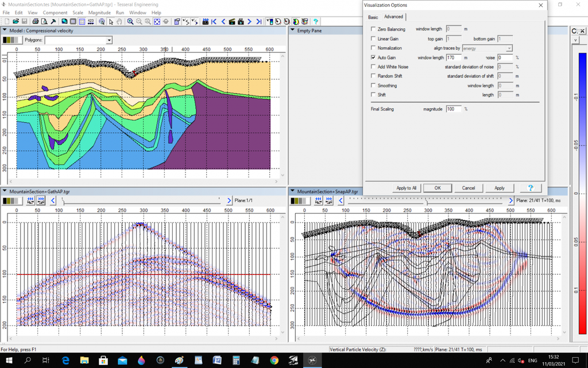The image size is (588, 368).
Task: Click the Open file toolbar icon
Action: [x=16, y=21]
